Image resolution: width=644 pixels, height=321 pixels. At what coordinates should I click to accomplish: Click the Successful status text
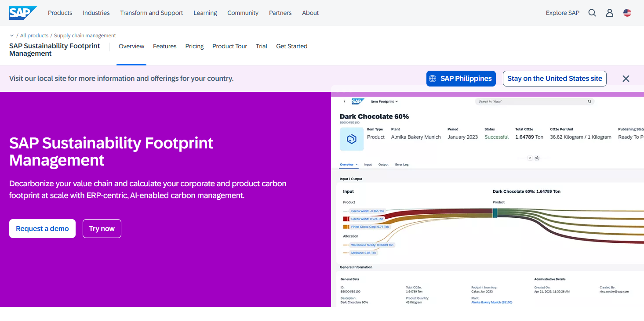497,137
